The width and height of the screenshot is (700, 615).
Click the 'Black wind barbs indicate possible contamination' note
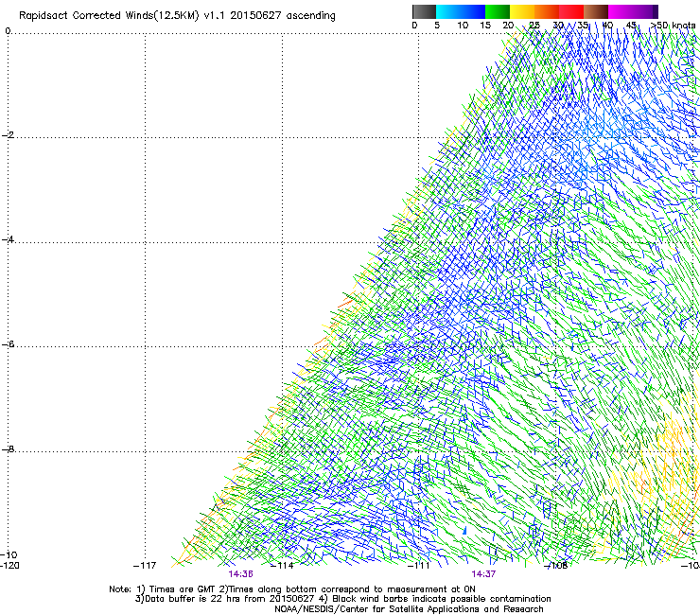pyautogui.click(x=442, y=599)
